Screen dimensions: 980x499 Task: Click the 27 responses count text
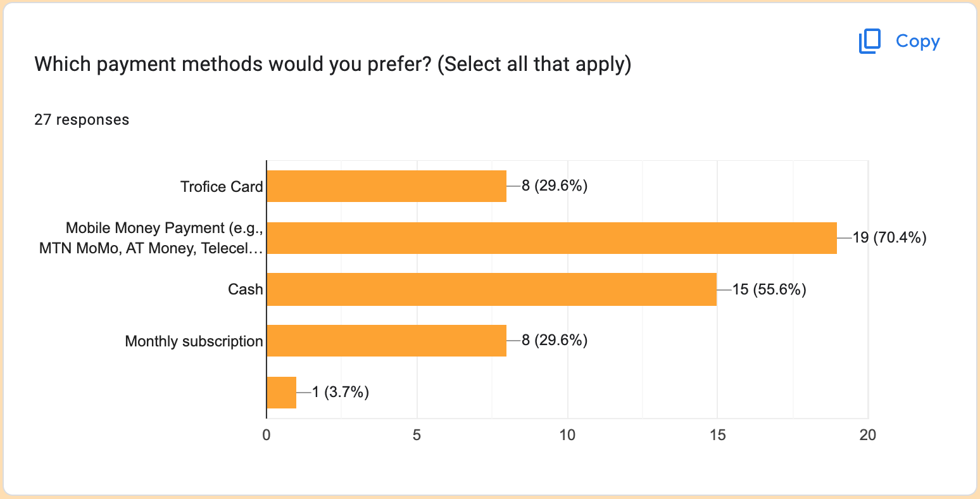coord(82,120)
